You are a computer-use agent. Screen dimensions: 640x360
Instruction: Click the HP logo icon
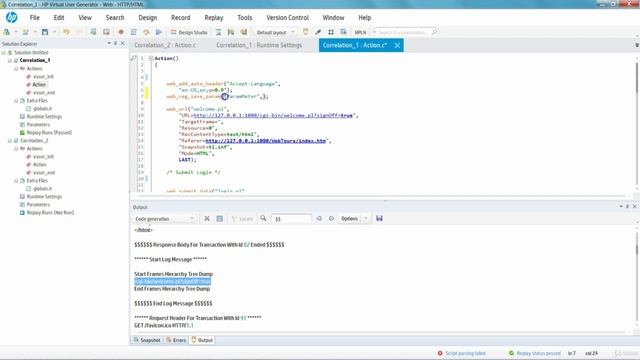[x=11, y=18]
